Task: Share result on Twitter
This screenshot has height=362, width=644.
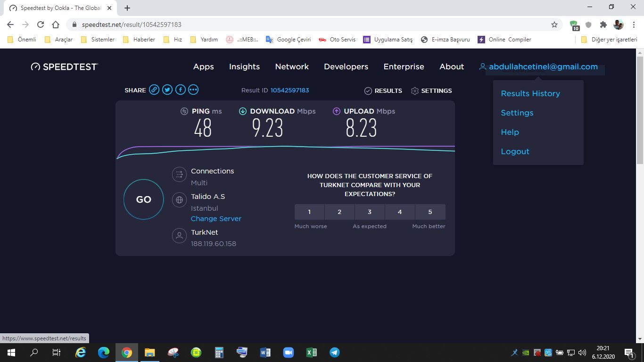Action: click(167, 90)
